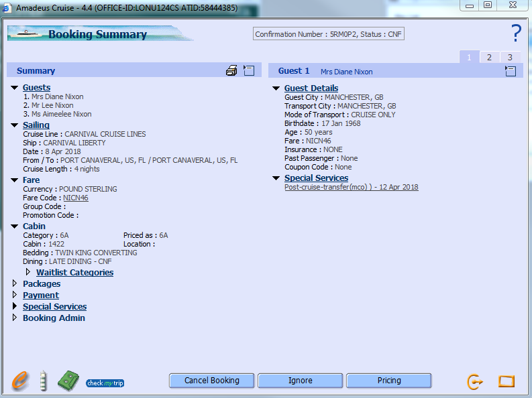
Task: Expand the Booking Admin section
Action: click(x=15, y=318)
